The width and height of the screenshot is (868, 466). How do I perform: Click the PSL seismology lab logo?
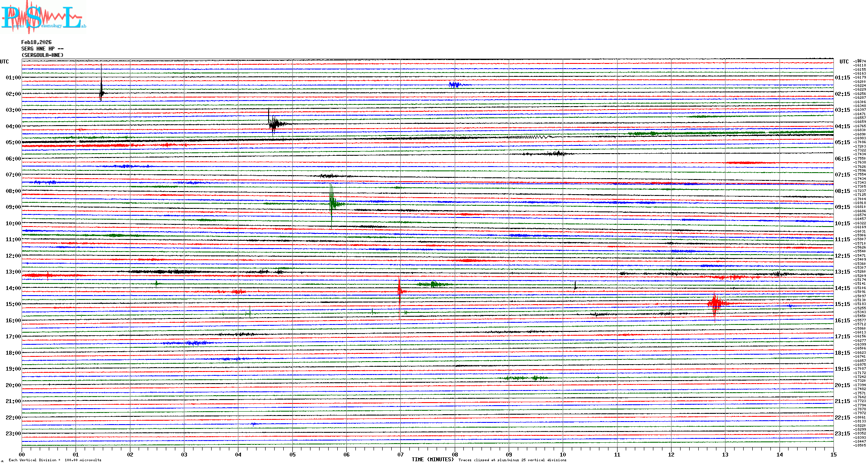[x=43, y=17]
